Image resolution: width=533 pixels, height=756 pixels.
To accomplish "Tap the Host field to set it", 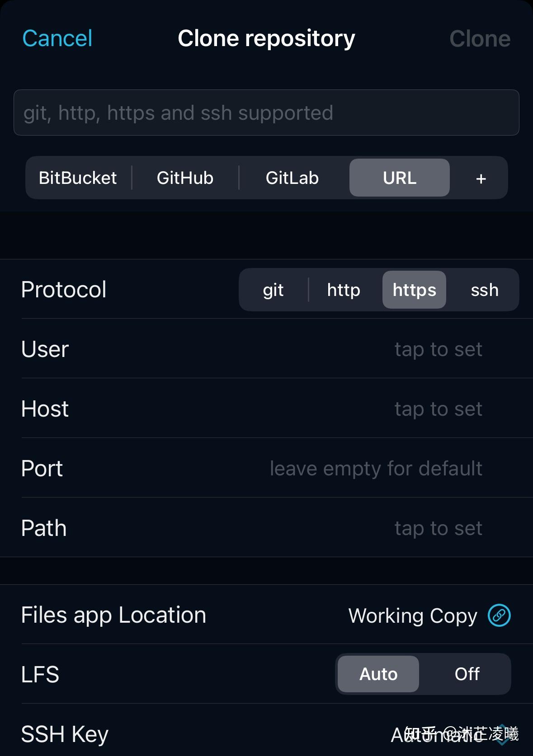I will point(438,409).
